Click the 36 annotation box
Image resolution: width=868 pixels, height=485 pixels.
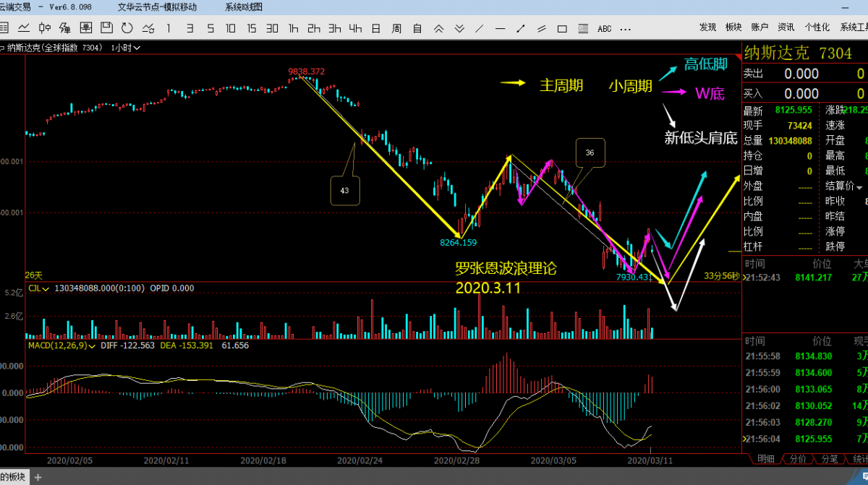pyautogui.click(x=590, y=153)
